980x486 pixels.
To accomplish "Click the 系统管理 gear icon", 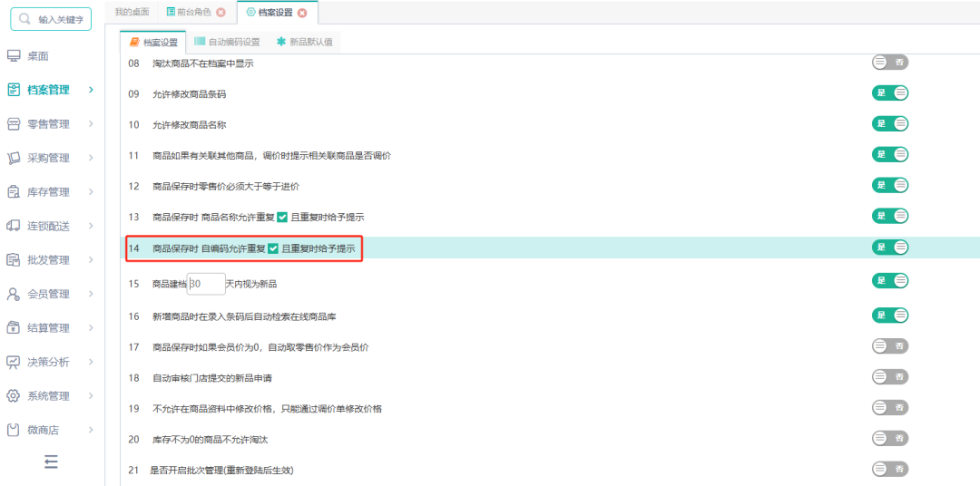I will coord(14,396).
